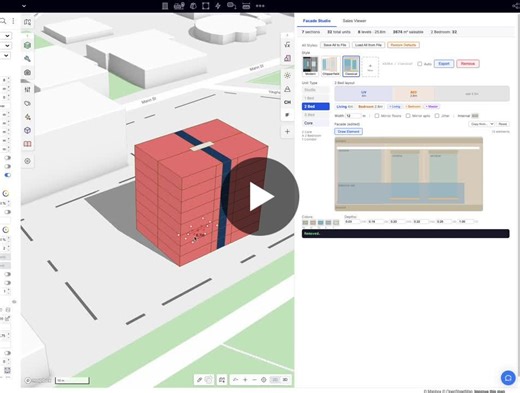
Task: Click the circular target icon below the book icon
Action: click(x=27, y=161)
